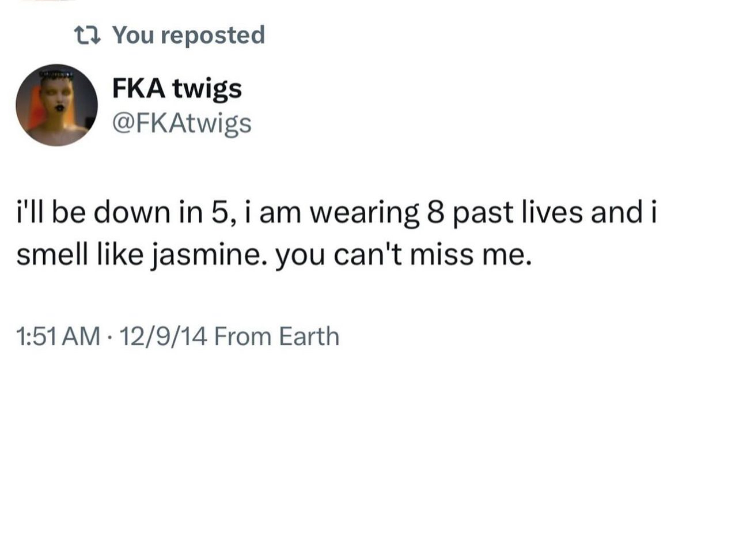Click the "FKA twigs" display name
743x560 pixels.
coord(176,88)
